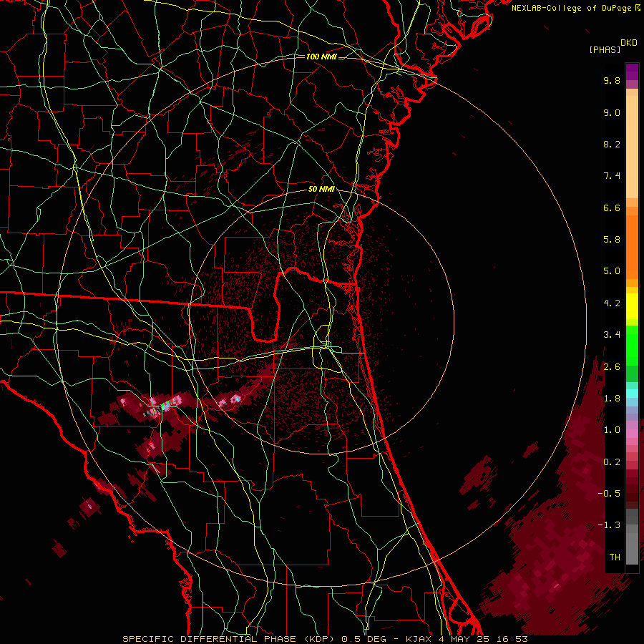Click the 5.8 scale value
Screen dimensions: 644x644
(x=612, y=240)
